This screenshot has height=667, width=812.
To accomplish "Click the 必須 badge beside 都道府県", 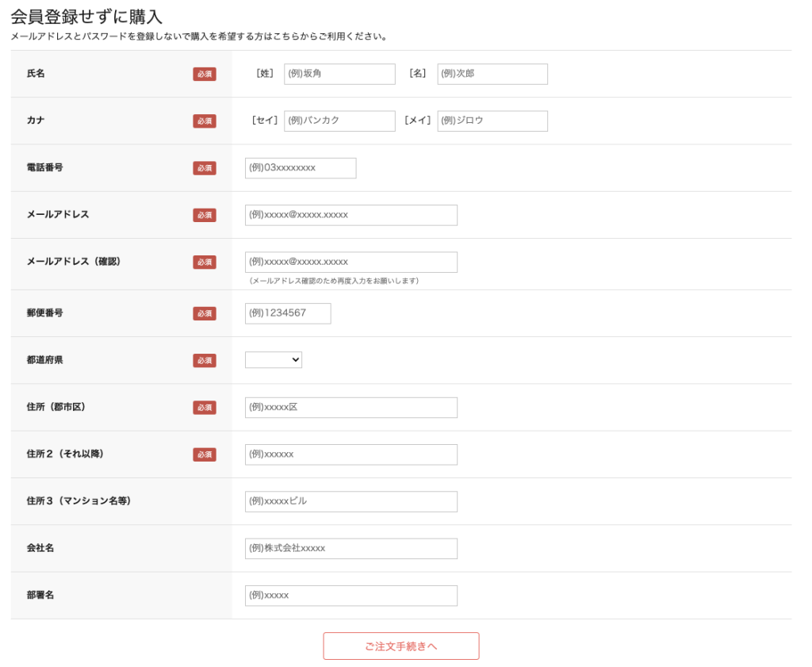I will [205, 360].
